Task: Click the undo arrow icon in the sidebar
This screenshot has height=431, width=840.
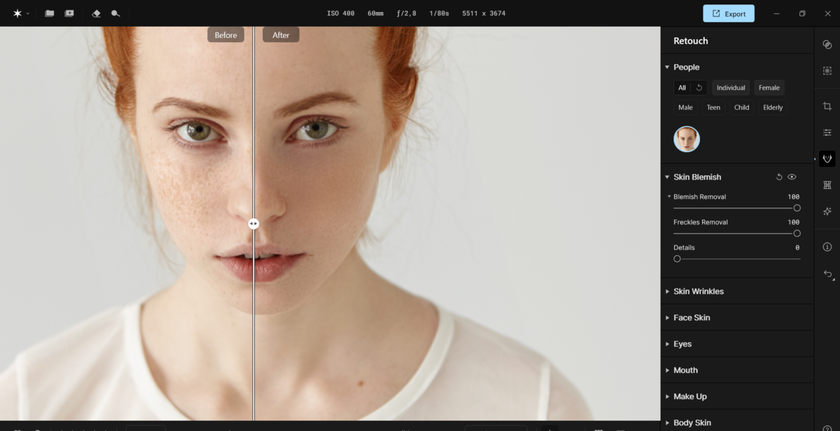Action: coord(827,274)
